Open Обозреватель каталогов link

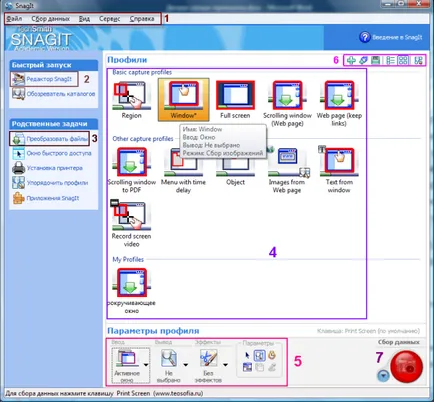(54, 94)
